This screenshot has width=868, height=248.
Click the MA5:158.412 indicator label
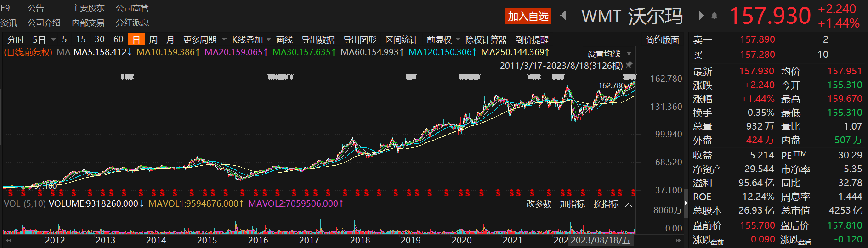[103, 52]
